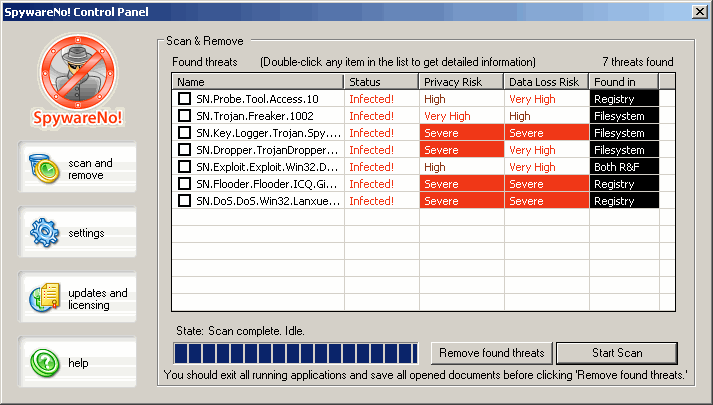Select the SN.DoS.DoS.Win32.Lanxue threat name

[268, 201]
